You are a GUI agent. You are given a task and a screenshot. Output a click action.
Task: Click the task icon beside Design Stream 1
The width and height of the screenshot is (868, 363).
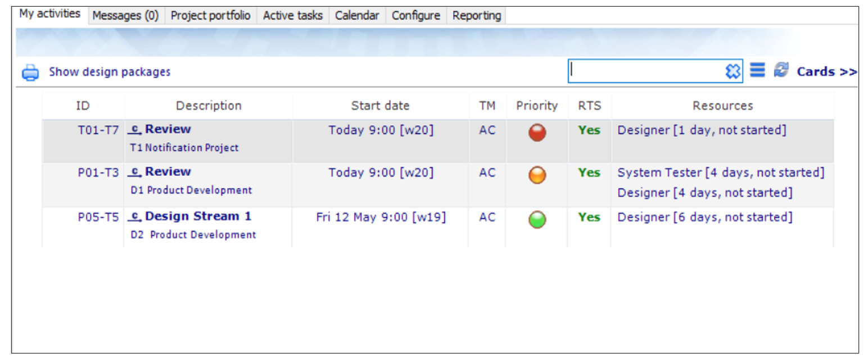click(x=135, y=217)
